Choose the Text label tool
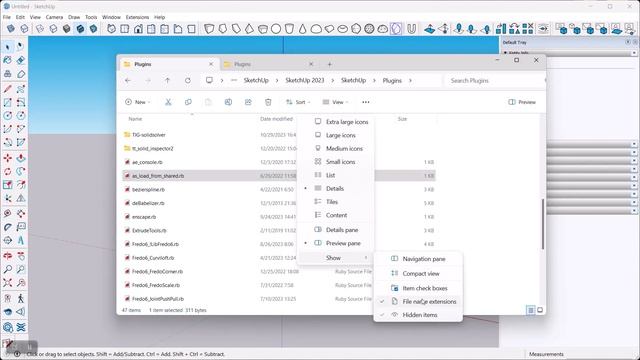 [x=21, y=227]
